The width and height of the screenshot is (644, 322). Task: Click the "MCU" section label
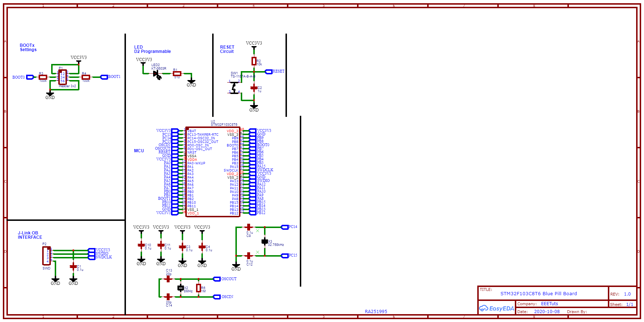(139, 151)
